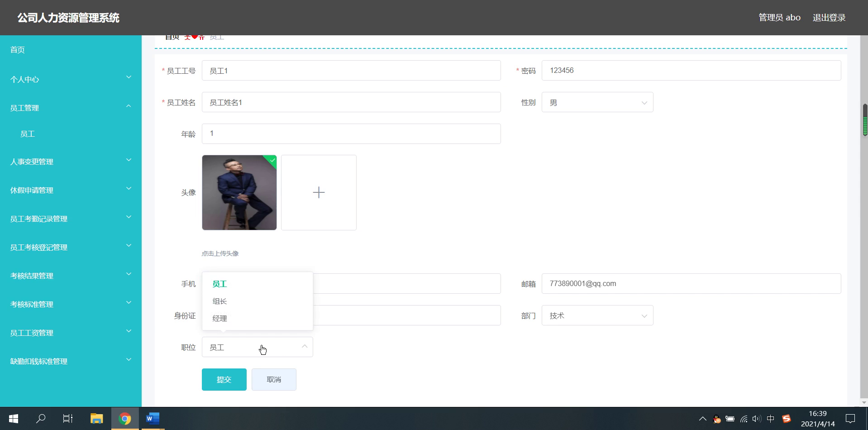Click the 员工工号 input field
Screen dimensions: 868x430
[351, 71]
